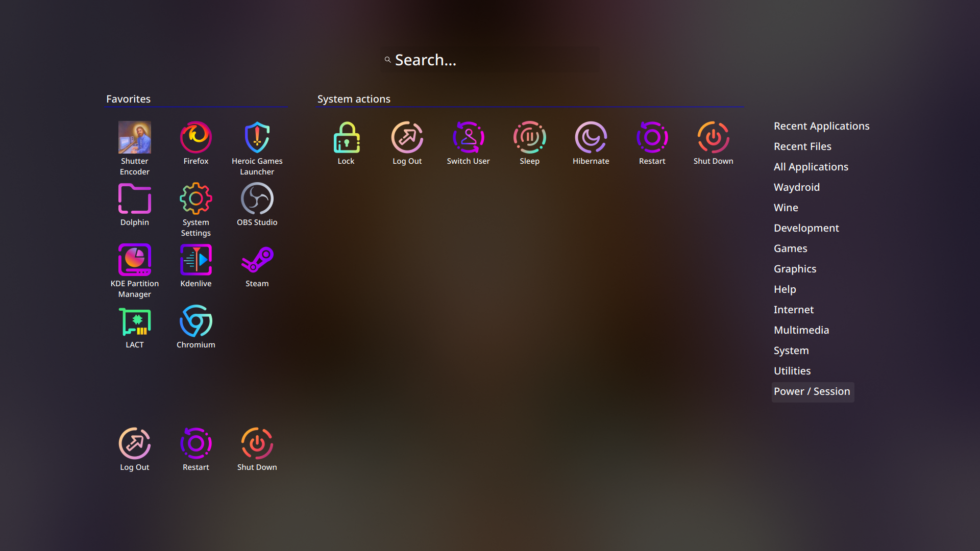980x551 pixels.
Task: Launch Steam
Action: tap(257, 260)
